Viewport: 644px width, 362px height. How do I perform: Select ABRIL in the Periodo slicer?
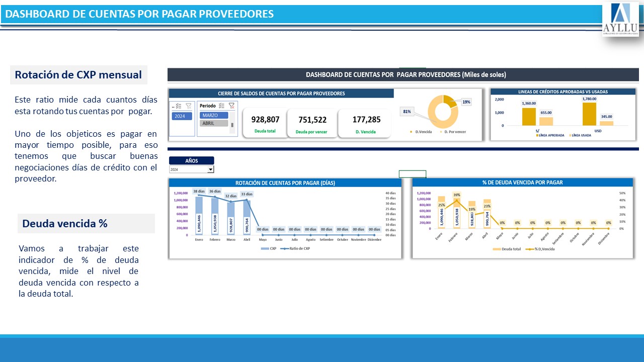tap(214, 123)
